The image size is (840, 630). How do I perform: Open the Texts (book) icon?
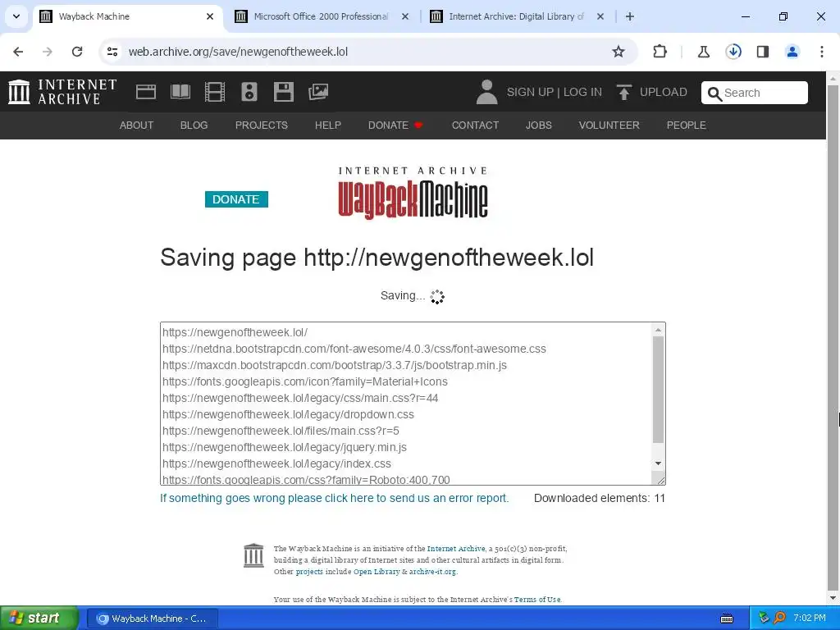(180, 92)
